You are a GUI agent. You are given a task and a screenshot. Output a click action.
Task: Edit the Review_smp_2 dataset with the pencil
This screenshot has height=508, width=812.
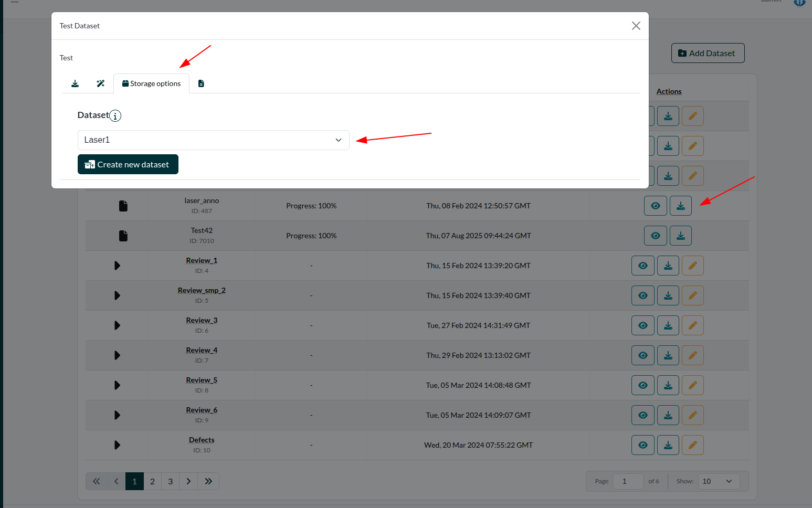pyautogui.click(x=692, y=295)
